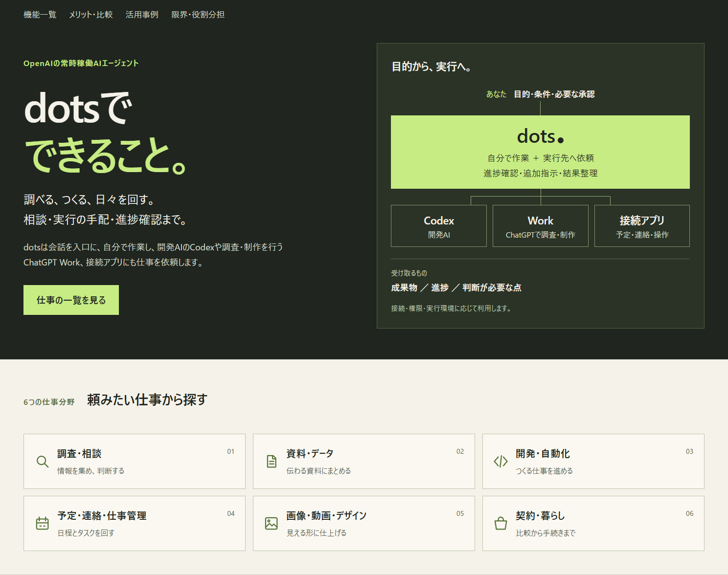Click the image icon on 画像・動画・デザイン card

point(272,524)
